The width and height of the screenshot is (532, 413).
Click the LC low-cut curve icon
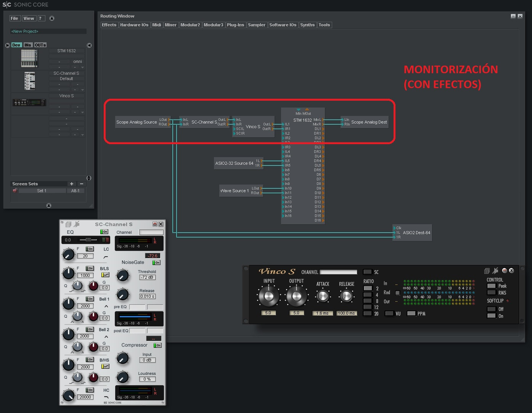click(x=106, y=257)
